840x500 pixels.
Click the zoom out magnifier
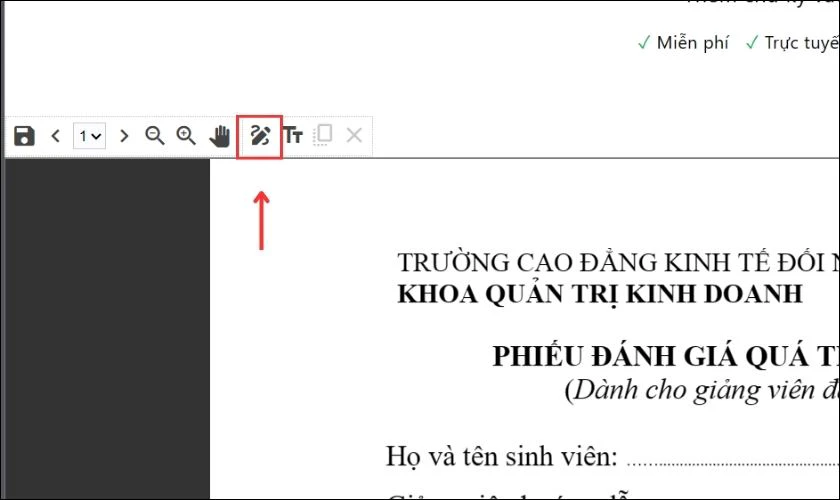[155, 136]
